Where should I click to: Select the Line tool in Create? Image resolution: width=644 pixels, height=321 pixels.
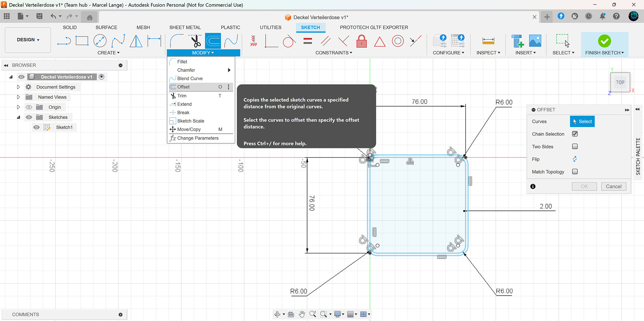(64, 41)
